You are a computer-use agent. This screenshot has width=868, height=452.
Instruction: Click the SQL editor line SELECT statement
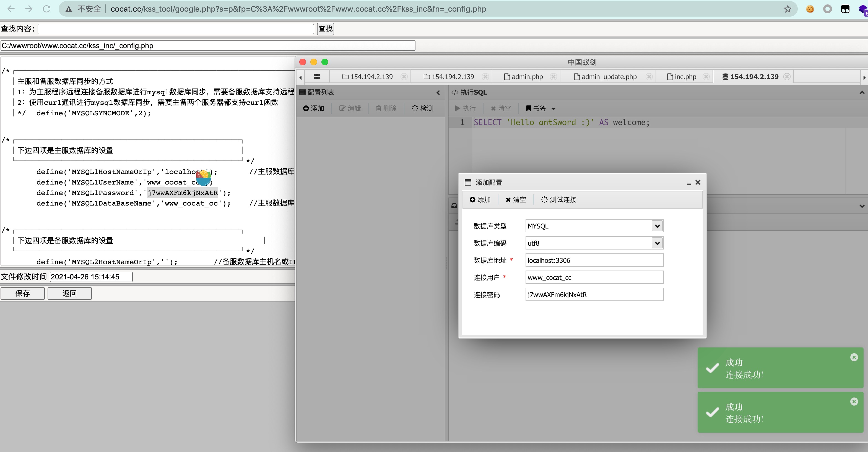[x=561, y=122]
